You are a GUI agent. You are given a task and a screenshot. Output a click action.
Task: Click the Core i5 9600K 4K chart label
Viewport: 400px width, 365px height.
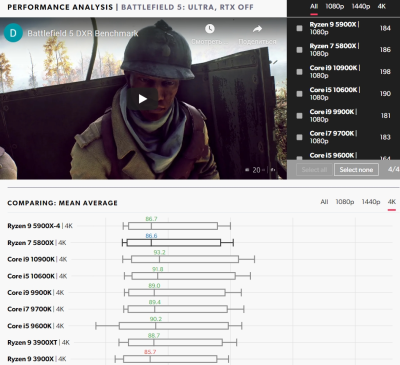(36, 326)
